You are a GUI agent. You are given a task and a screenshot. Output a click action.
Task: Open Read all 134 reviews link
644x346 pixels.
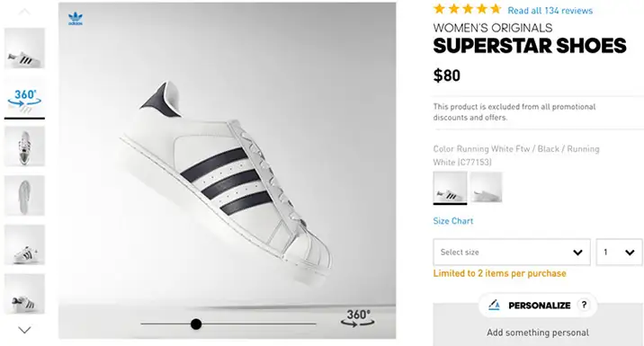click(x=550, y=11)
